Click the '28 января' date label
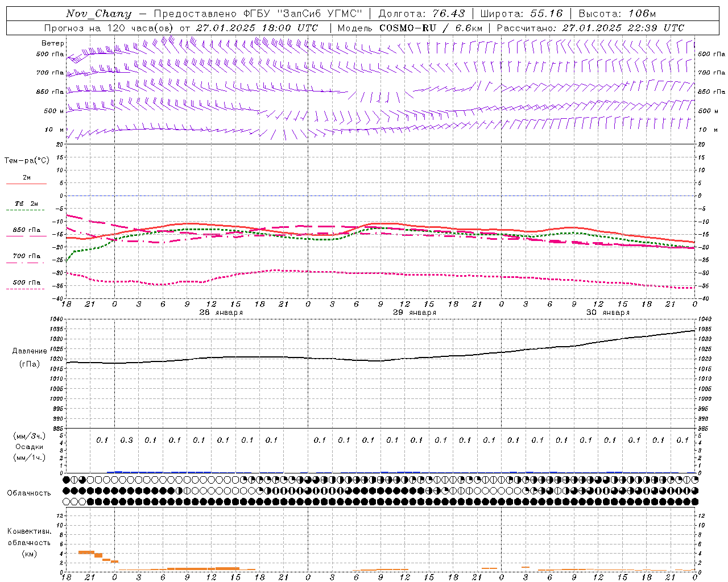 tap(221, 313)
